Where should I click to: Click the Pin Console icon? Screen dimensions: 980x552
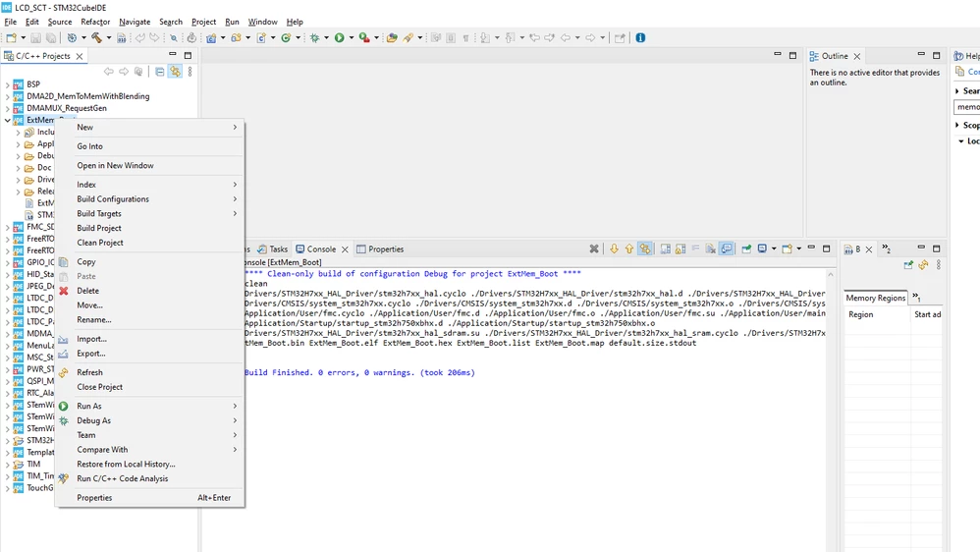tap(746, 248)
